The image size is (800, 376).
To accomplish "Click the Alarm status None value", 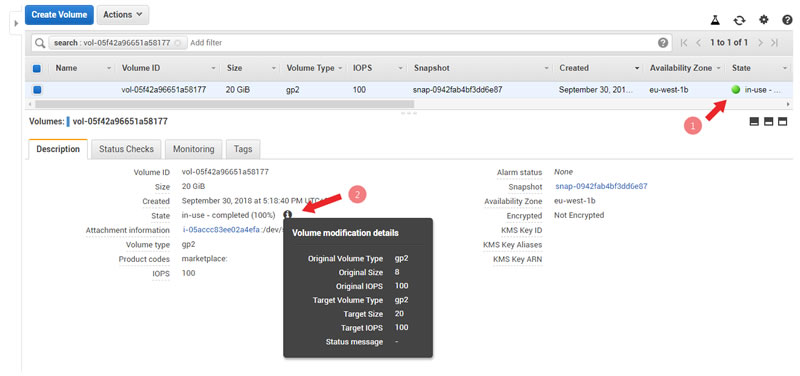I will point(563,172).
